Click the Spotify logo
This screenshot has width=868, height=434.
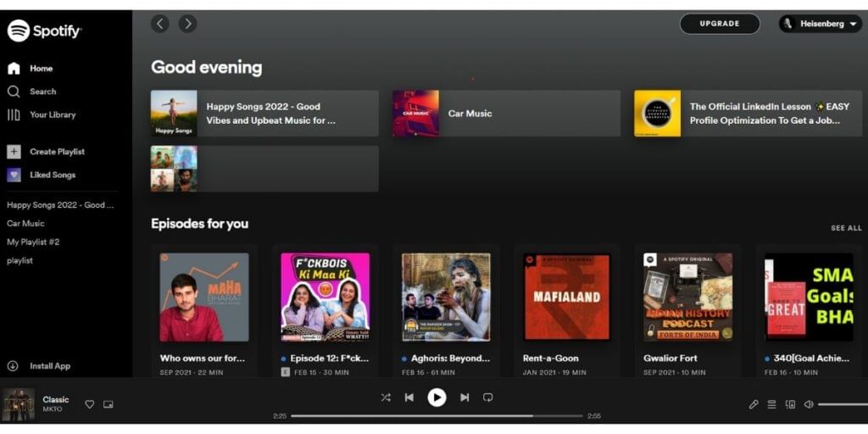click(44, 31)
